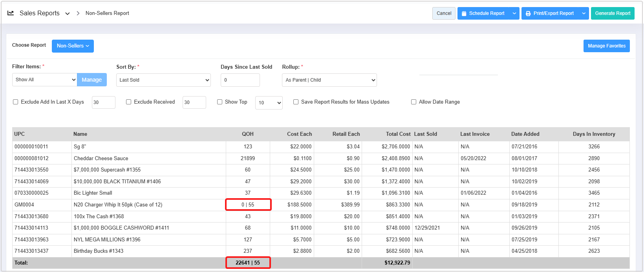This screenshot has width=644, height=272.
Task: Open the Schedule Report dropdown arrow
Action: (x=514, y=13)
